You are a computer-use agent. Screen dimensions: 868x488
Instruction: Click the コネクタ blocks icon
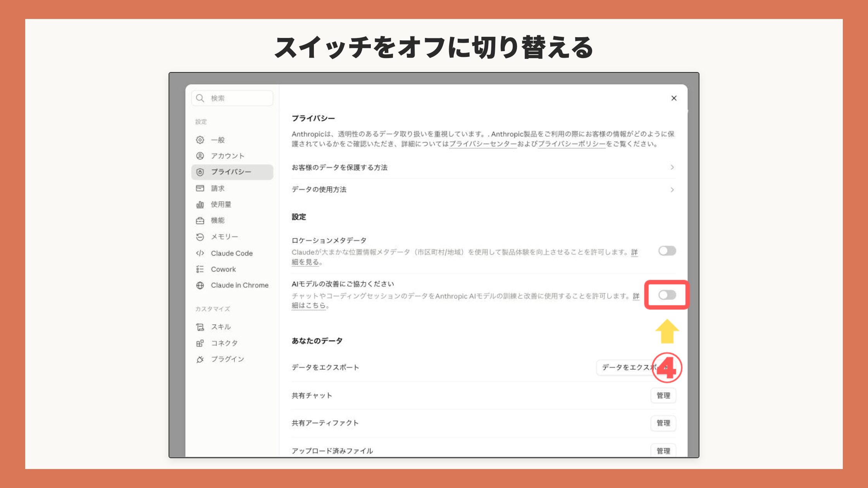coord(200,343)
